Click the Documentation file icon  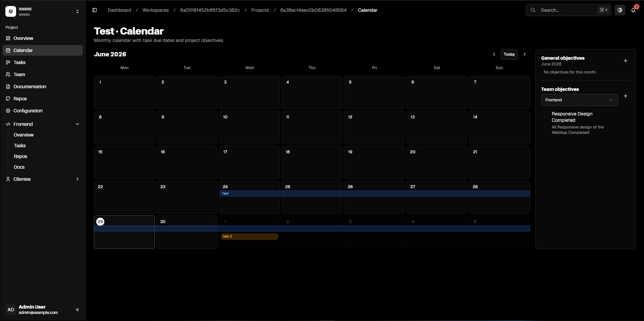click(x=8, y=87)
